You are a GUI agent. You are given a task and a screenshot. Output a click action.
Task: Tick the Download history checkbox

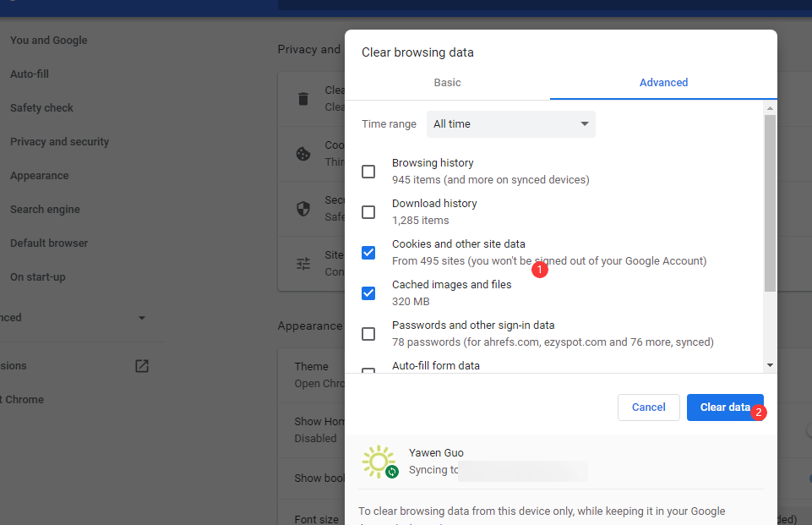coord(368,212)
